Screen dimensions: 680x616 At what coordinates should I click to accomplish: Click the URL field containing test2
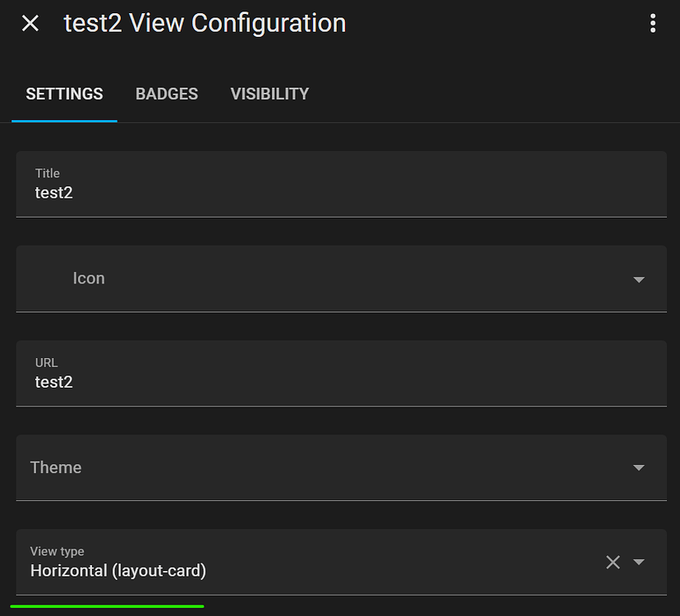pos(246,381)
